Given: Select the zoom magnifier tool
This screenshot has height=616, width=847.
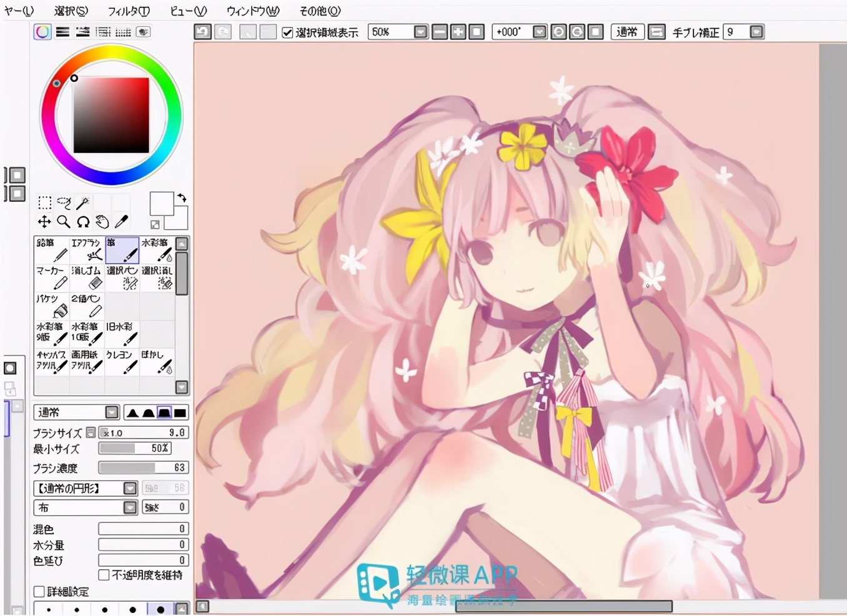Looking at the screenshot, I should pos(64,221).
